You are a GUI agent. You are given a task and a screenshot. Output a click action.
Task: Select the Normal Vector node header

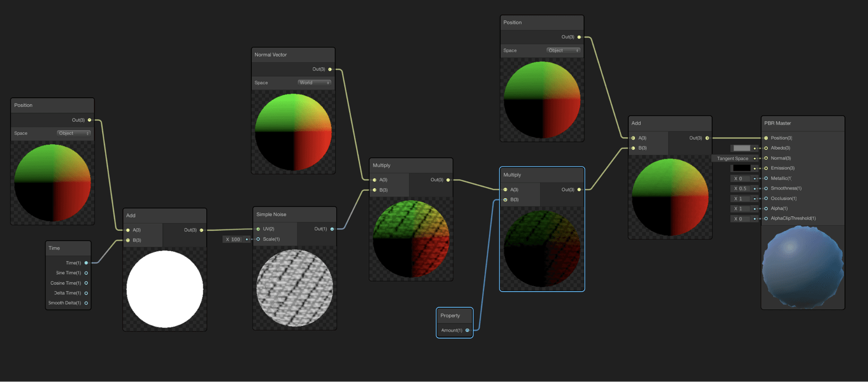click(270, 55)
